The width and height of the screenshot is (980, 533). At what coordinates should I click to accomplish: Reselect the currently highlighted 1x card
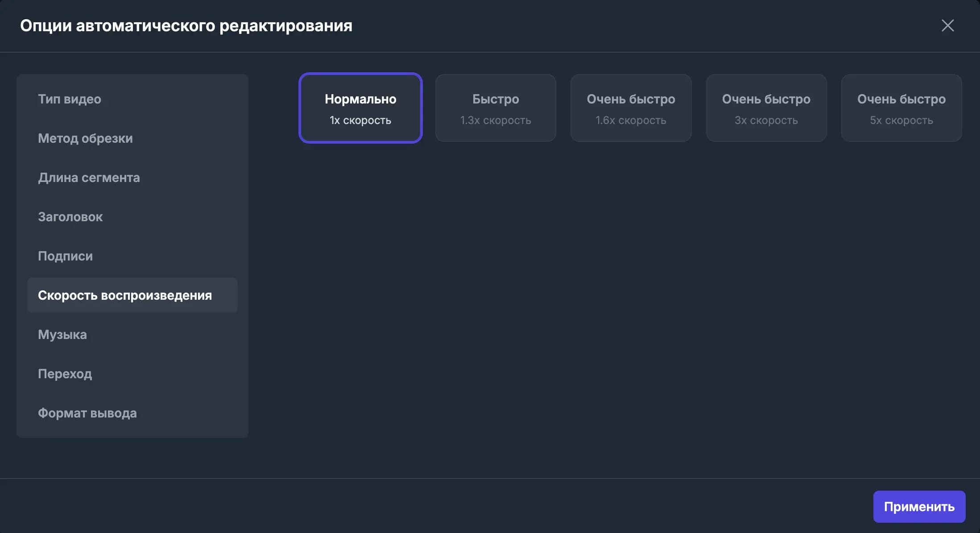click(360, 107)
